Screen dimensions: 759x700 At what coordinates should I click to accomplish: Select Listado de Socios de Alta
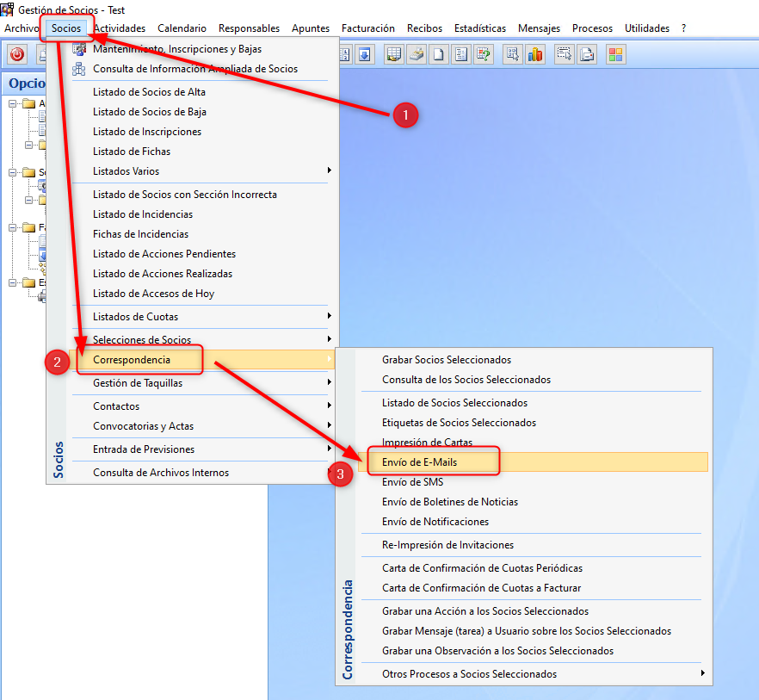(149, 92)
